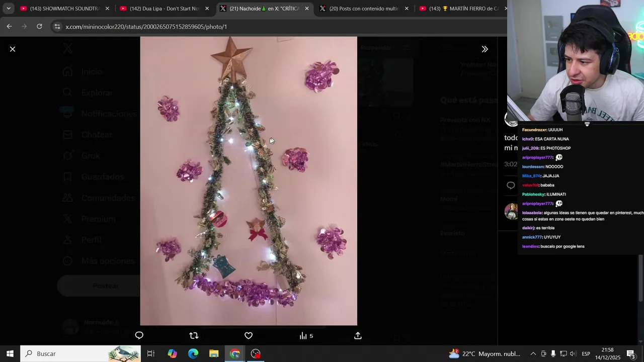This screenshot has height=362, width=644.
Task: Launch Copilot from the taskbar
Action: [x=172, y=353]
